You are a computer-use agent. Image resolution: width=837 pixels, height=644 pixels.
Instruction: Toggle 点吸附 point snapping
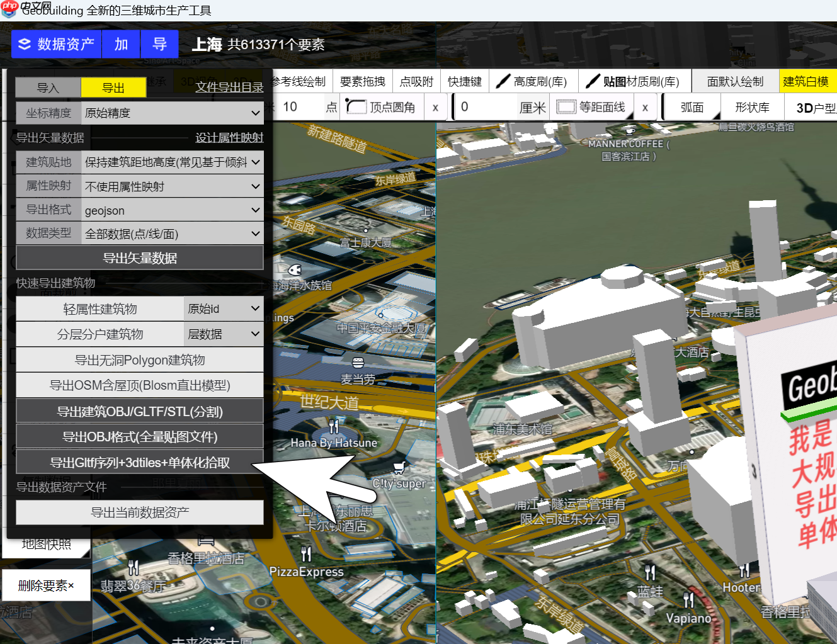[x=416, y=81]
